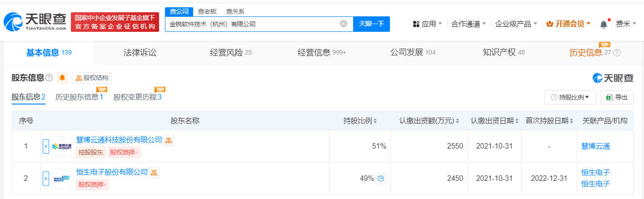
Task: Clear the search box with the X icon
Action: (344, 24)
